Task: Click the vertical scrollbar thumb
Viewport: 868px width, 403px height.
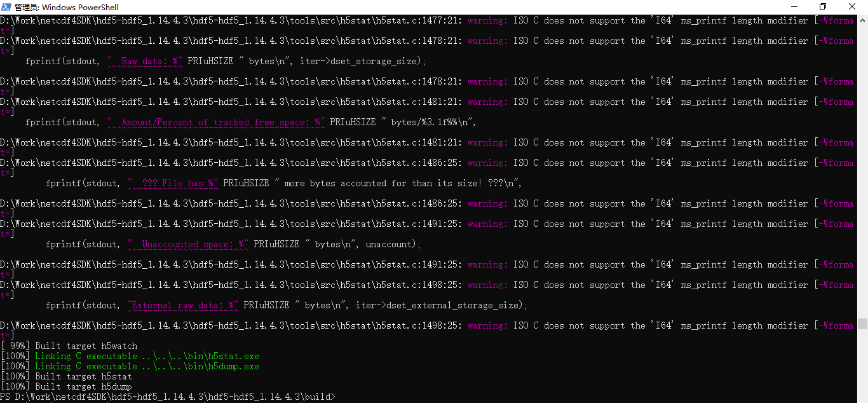Action: click(x=862, y=323)
